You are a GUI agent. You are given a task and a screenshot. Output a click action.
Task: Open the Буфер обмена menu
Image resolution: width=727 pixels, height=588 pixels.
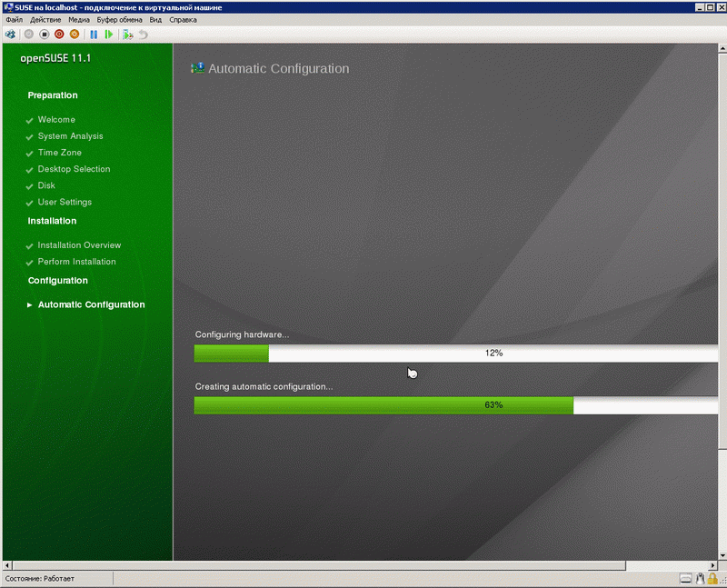[x=119, y=20]
